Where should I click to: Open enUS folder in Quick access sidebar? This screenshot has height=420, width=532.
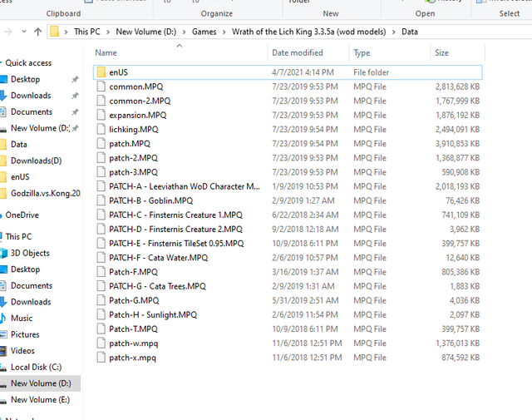click(x=20, y=177)
